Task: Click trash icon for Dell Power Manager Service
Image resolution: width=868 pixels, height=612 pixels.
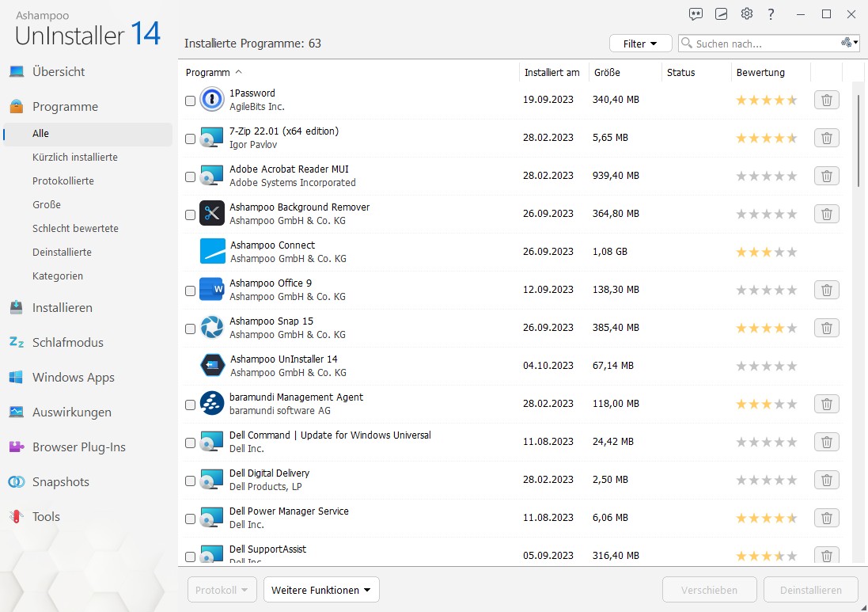Action: tap(827, 518)
